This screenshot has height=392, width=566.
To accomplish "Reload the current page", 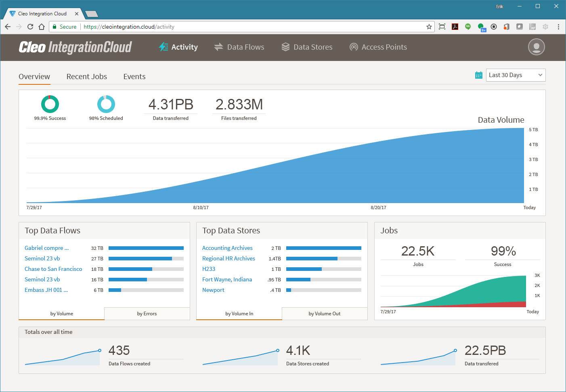I will [30, 27].
